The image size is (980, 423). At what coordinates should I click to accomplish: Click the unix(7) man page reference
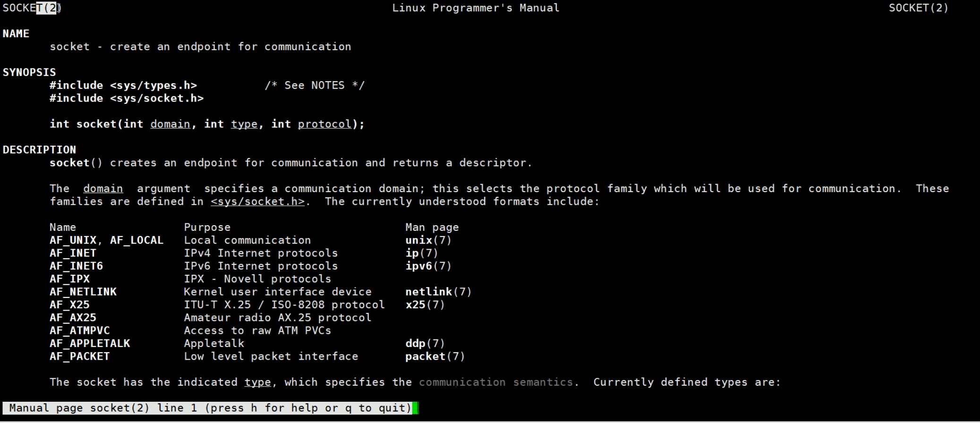click(x=428, y=240)
